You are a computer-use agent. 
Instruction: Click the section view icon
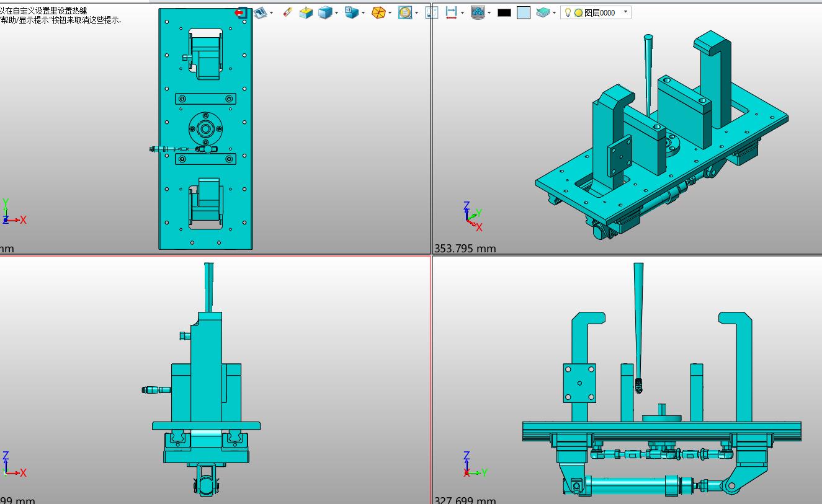(x=432, y=12)
